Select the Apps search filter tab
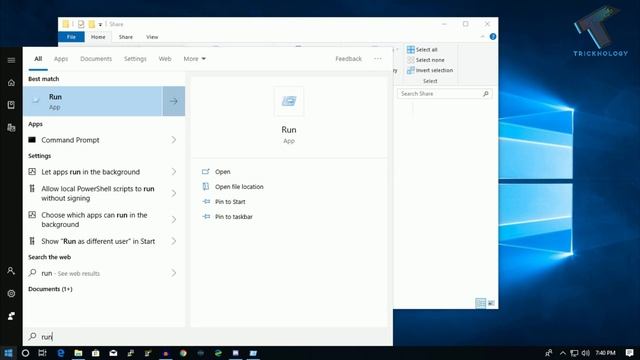The width and height of the screenshot is (640, 360). [61, 59]
